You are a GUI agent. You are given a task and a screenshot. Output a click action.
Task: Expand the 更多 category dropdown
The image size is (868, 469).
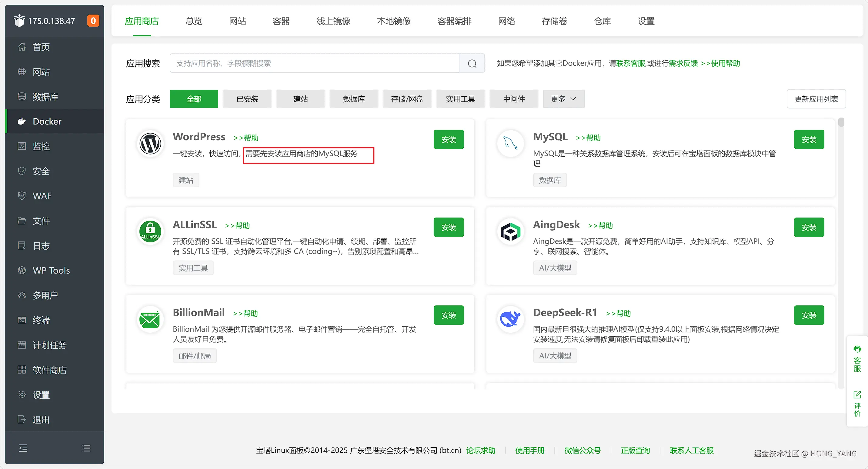(563, 99)
